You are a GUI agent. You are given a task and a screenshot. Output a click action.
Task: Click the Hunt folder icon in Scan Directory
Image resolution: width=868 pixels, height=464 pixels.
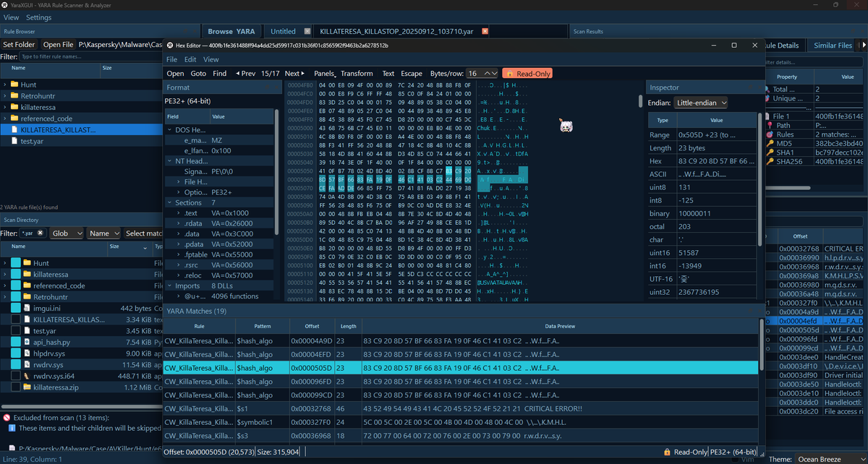click(27, 263)
